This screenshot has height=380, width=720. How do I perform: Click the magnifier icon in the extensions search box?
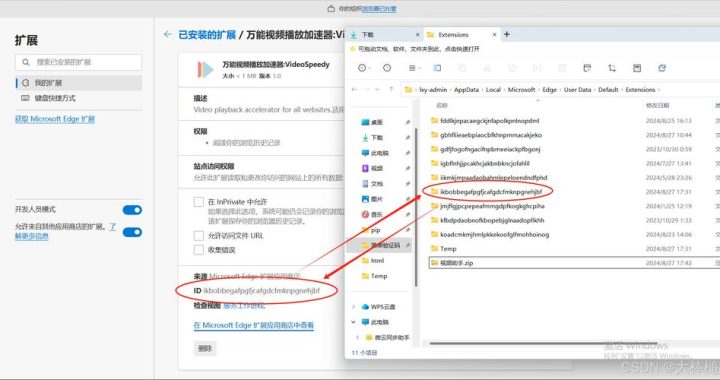(x=26, y=62)
